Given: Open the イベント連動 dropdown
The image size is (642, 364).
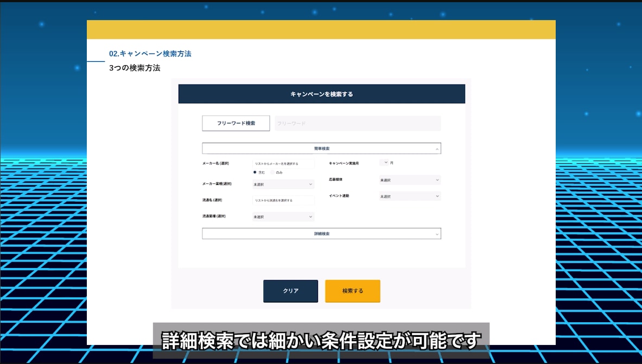Looking at the screenshot, I should (410, 196).
